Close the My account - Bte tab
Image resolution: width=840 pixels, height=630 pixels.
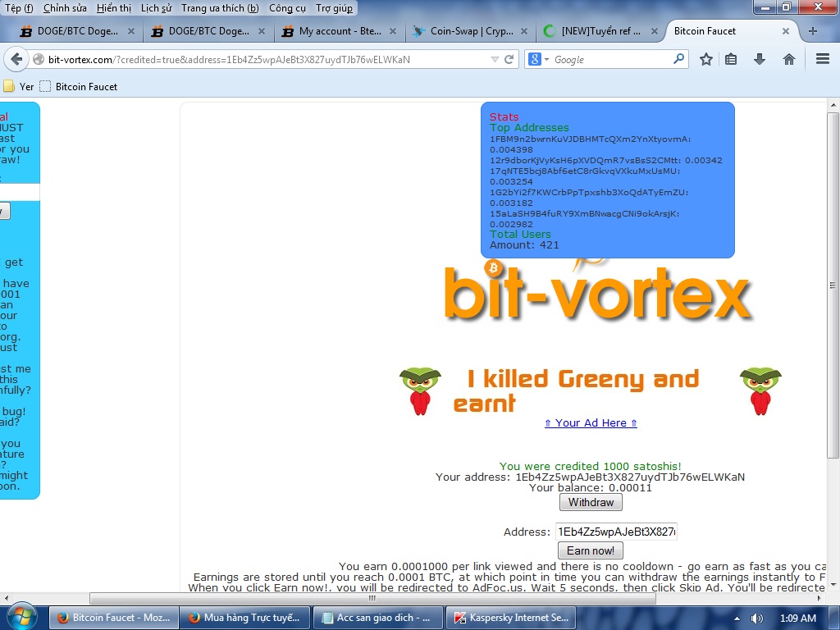(x=393, y=31)
